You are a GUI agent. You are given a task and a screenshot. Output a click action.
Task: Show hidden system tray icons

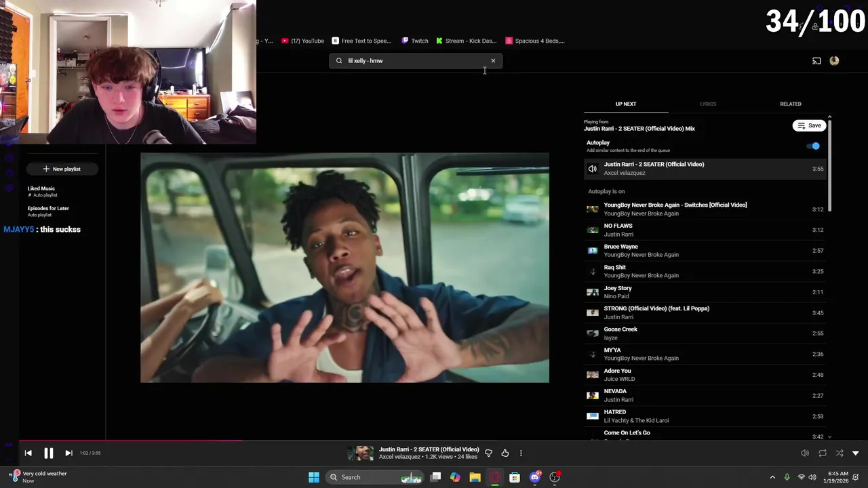pos(772,477)
